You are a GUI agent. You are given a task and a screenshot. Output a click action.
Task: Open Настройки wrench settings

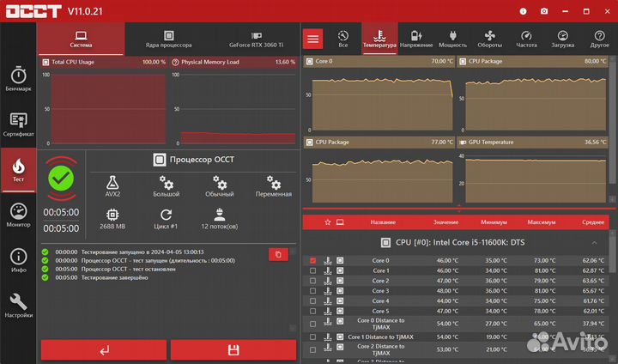(x=18, y=306)
